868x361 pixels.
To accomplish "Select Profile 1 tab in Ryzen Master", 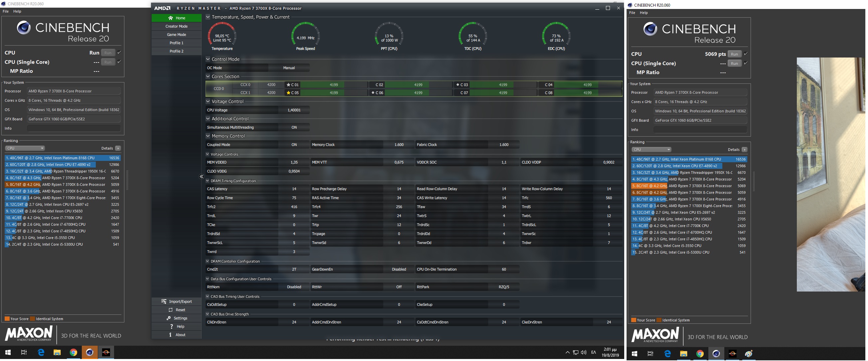I will (177, 43).
